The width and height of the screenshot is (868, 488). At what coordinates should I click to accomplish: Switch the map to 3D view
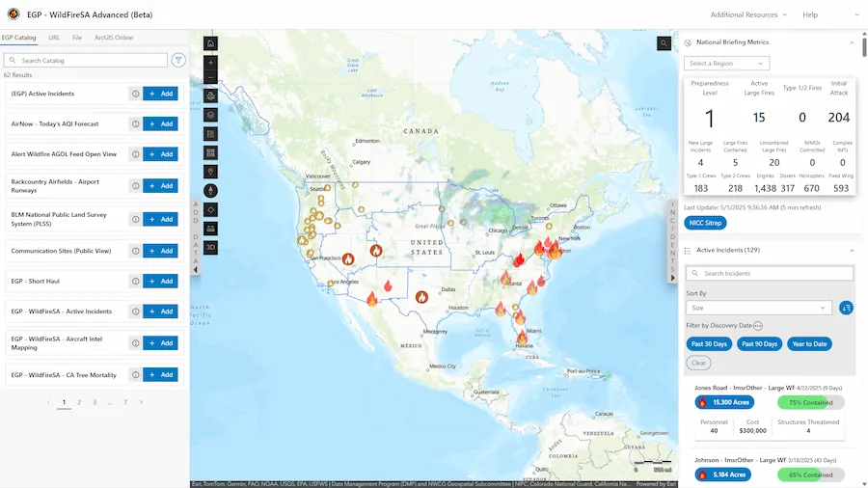coord(211,247)
